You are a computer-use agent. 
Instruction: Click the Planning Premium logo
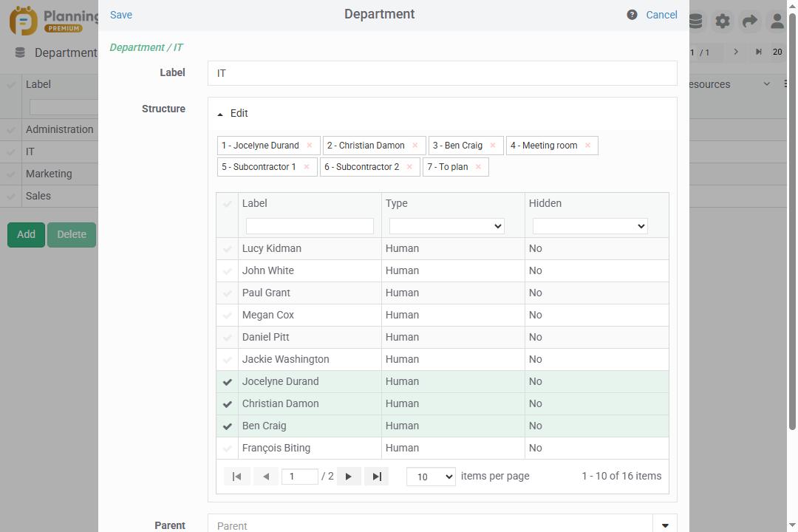coord(53,21)
